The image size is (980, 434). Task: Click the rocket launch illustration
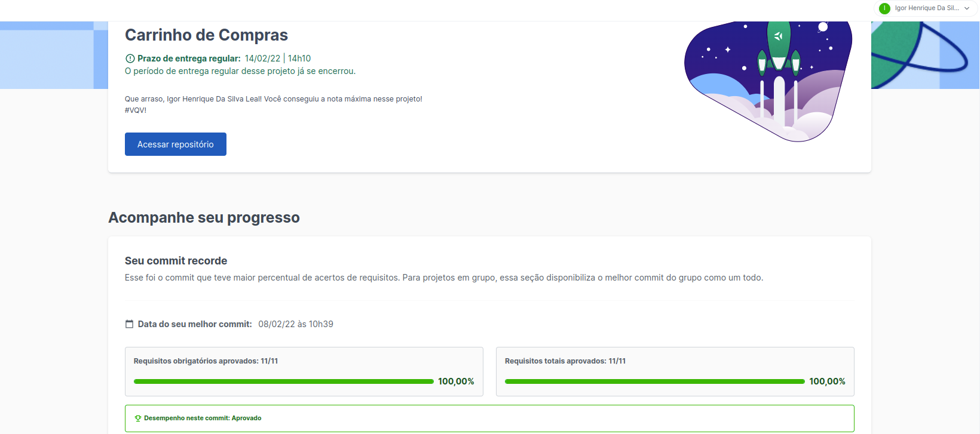point(768,81)
